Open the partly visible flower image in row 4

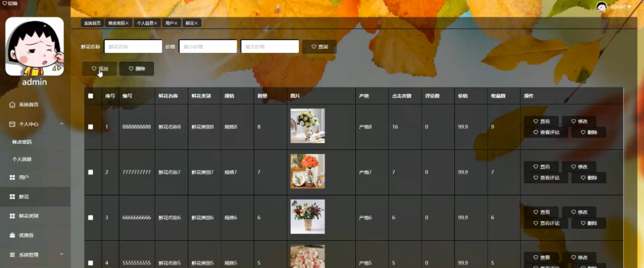[308, 256]
